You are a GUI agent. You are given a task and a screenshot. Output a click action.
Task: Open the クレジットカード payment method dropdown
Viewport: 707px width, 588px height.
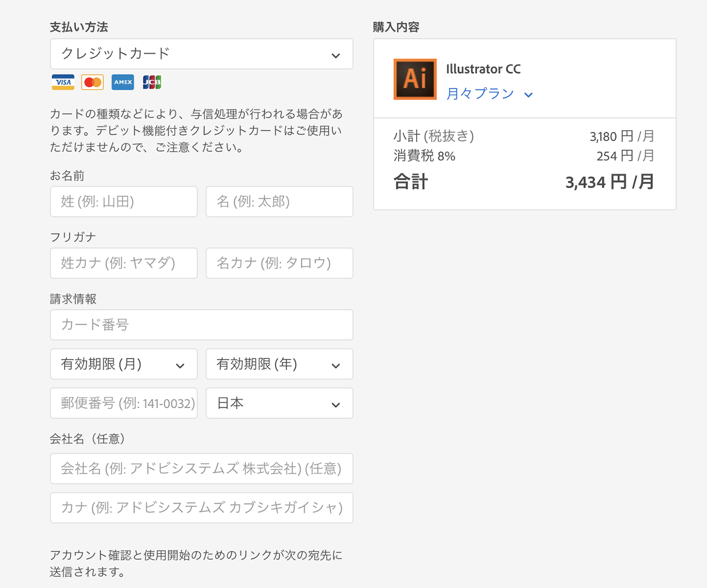tap(201, 54)
